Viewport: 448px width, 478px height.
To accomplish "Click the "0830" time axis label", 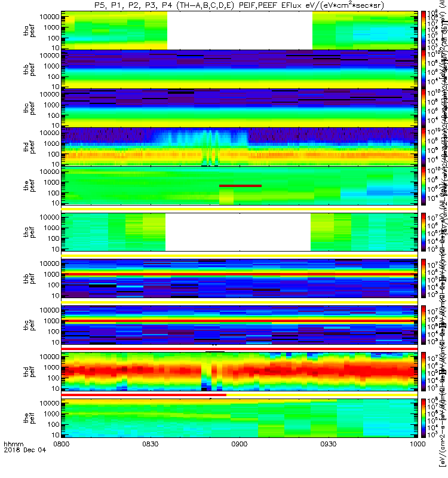I will pos(151,444).
